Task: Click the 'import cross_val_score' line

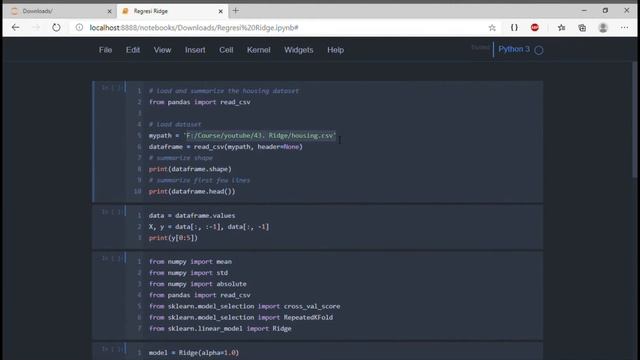Action: [244, 306]
